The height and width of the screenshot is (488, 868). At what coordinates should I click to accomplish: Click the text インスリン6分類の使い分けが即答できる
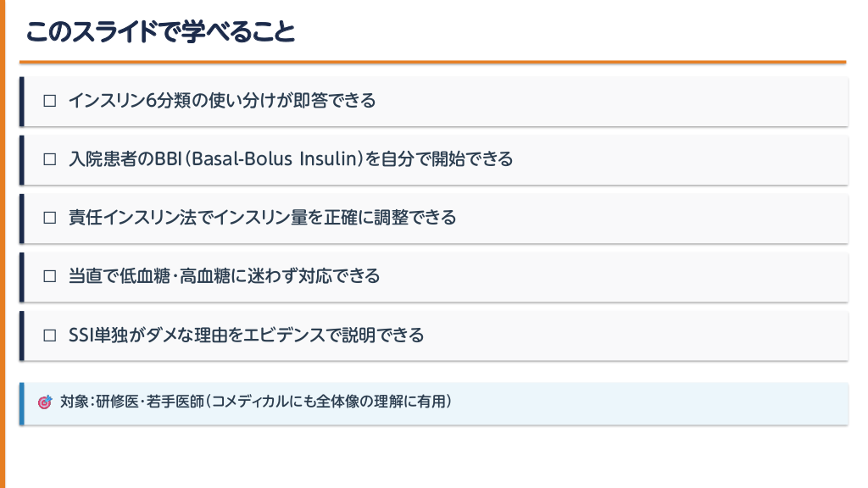[x=222, y=101]
